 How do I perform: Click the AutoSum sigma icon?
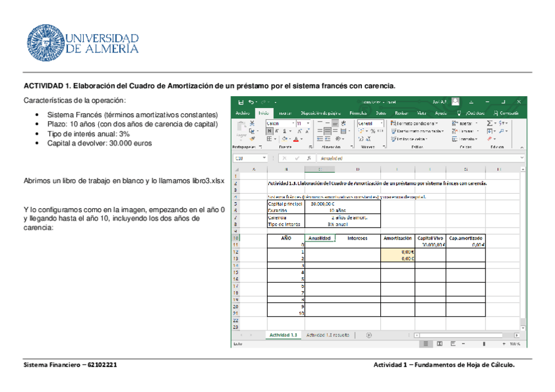click(x=490, y=123)
